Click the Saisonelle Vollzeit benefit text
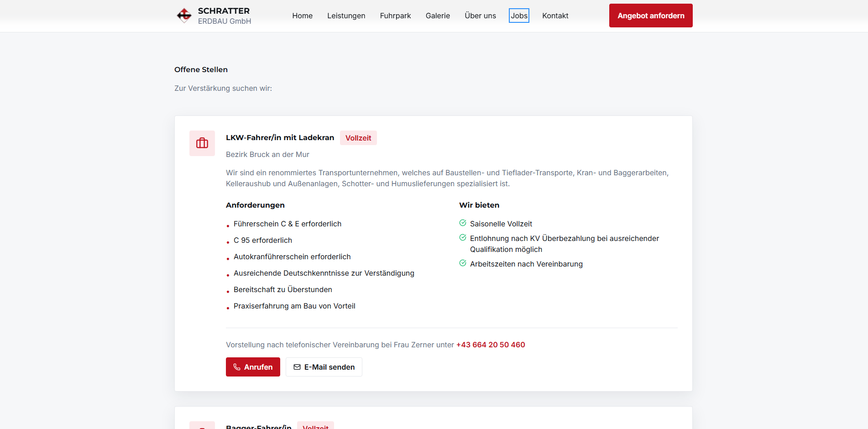Viewport: 868px width, 429px height. pyautogui.click(x=501, y=224)
